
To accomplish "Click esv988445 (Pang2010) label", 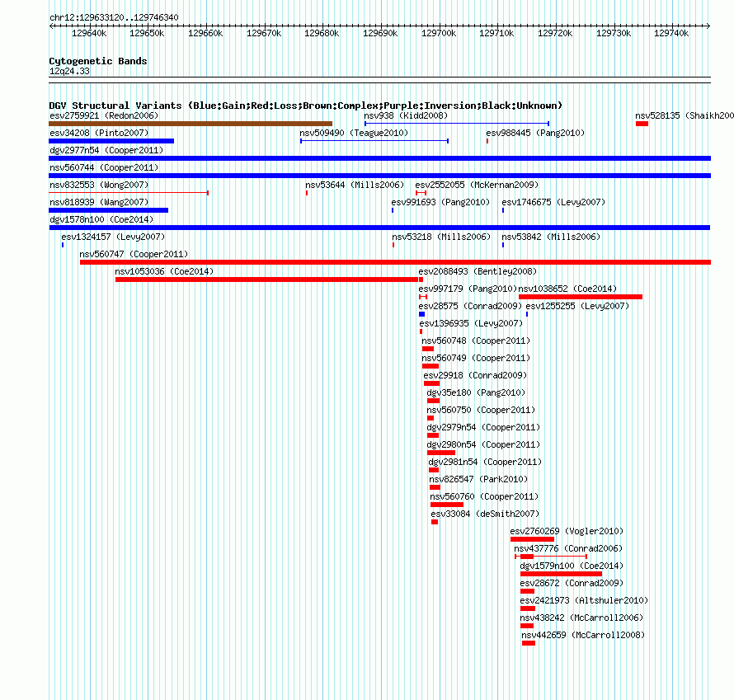I will coord(535,133).
